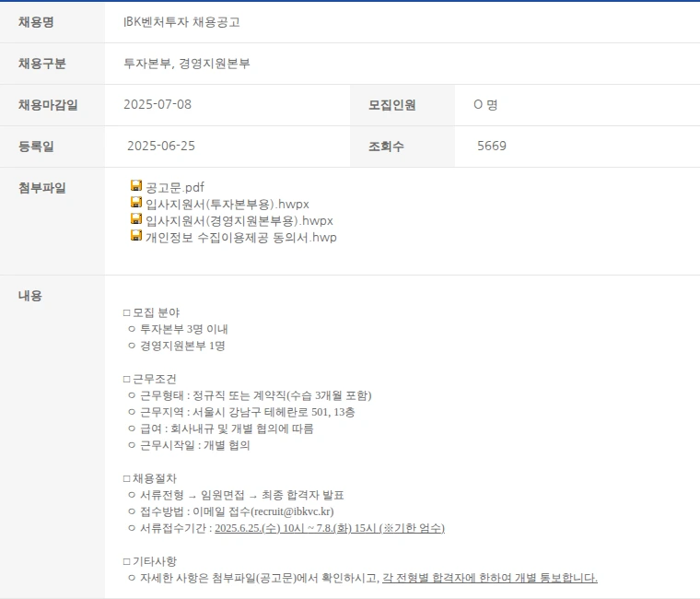Click the 등록일 label cell
The image size is (700, 599).
(52, 147)
